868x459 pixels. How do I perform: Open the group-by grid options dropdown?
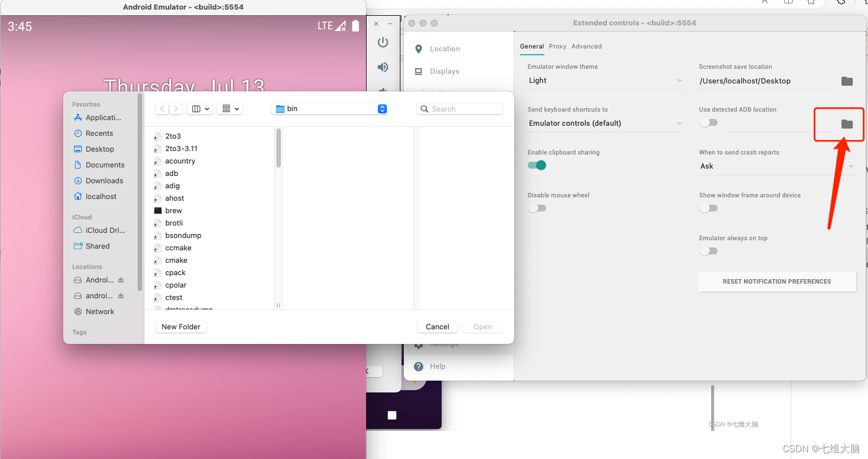click(230, 109)
